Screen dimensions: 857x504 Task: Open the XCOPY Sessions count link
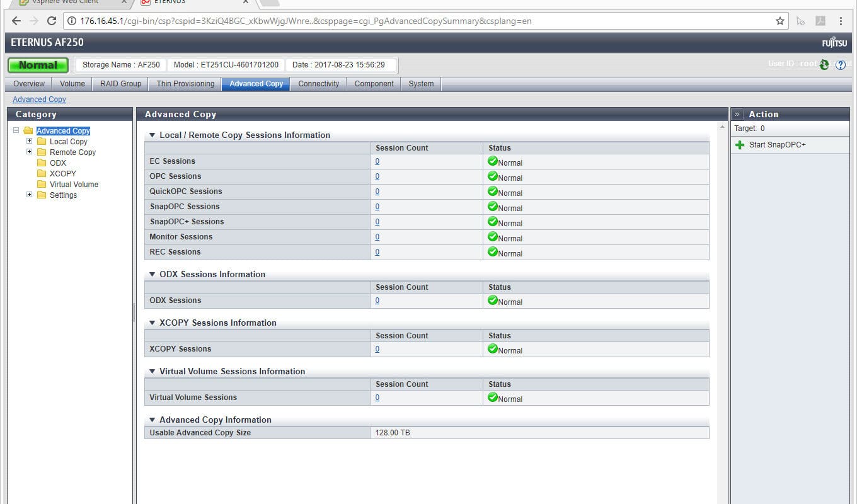point(377,349)
